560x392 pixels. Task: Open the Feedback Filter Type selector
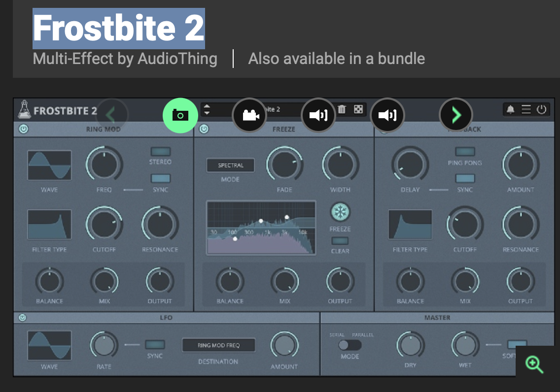[x=410, y=225]
